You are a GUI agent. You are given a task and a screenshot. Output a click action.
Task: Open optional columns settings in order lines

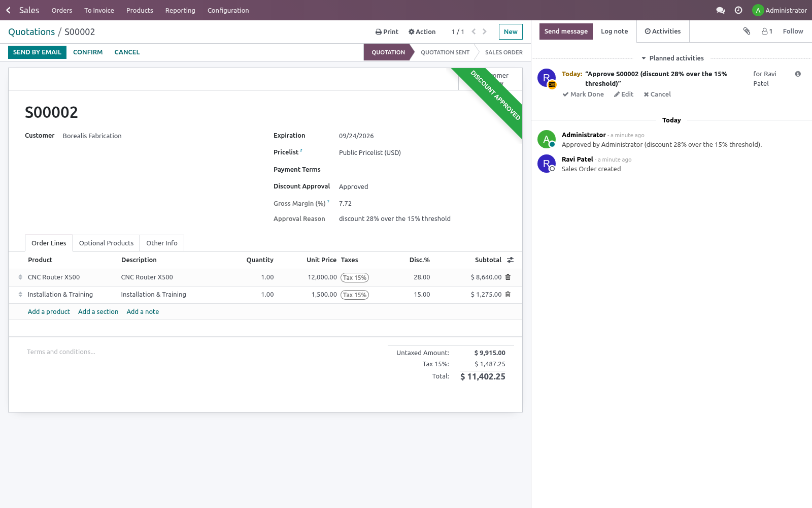point(511,260)
